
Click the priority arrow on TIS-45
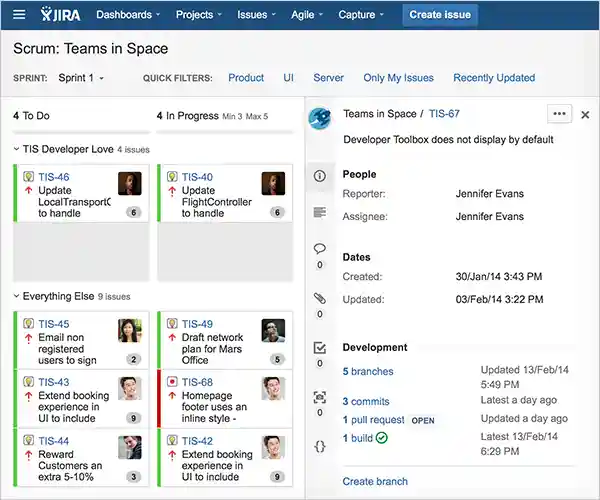(x=28, y=338)
